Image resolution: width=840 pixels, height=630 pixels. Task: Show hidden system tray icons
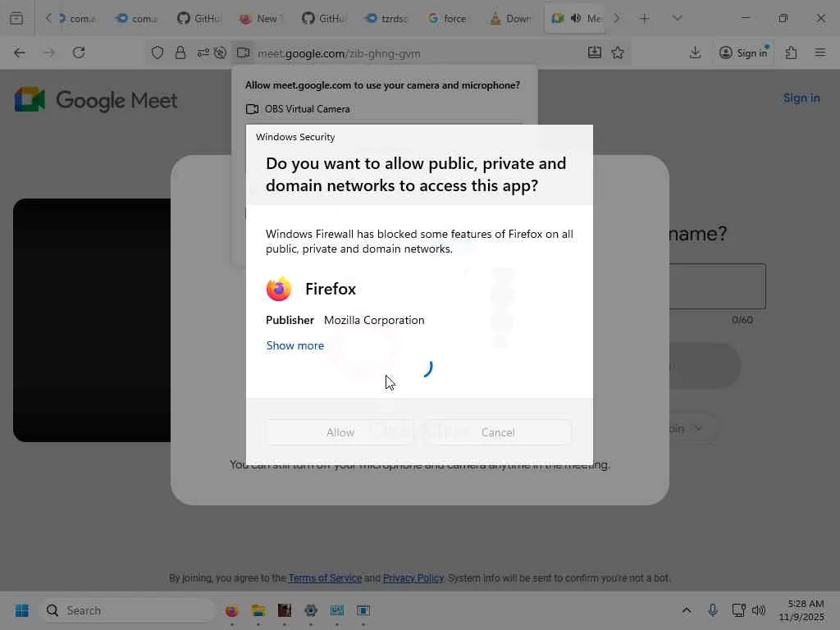[x=687, y=610]
